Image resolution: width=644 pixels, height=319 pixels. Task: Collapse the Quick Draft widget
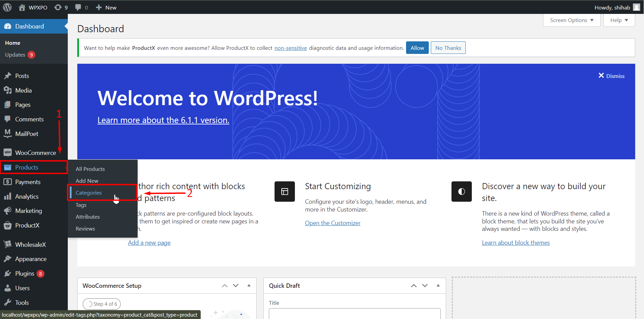pyautogui.click(x=438, y=286)
